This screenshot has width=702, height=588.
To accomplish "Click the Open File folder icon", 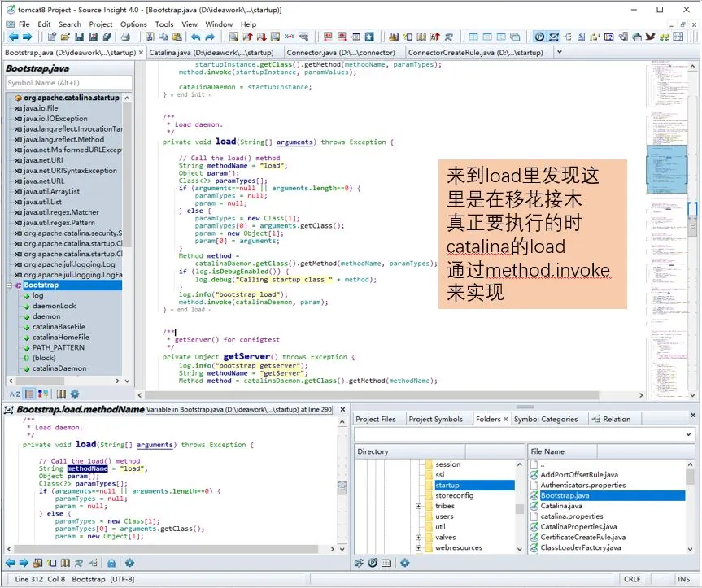I will (x=65, y=37).
